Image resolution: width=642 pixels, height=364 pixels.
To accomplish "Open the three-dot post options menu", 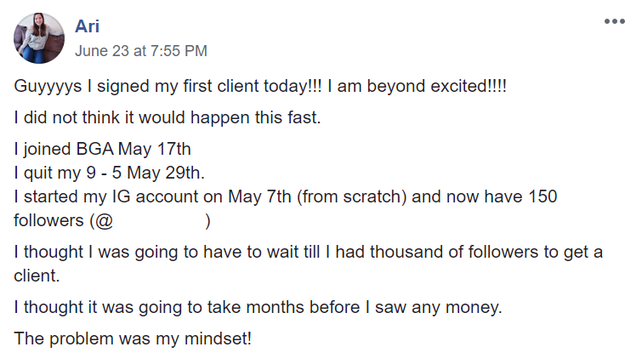I will 615,21.
